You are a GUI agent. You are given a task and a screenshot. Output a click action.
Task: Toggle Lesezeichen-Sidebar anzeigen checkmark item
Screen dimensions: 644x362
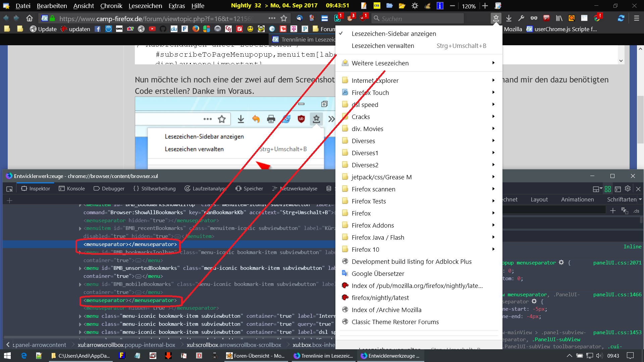click(x=394, y=34)
